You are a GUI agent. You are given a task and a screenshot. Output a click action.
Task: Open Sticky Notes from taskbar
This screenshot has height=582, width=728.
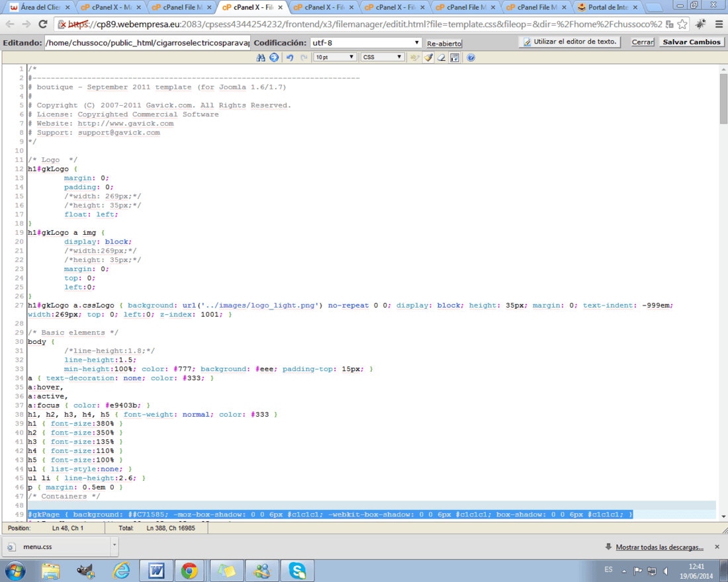point(226,570)
